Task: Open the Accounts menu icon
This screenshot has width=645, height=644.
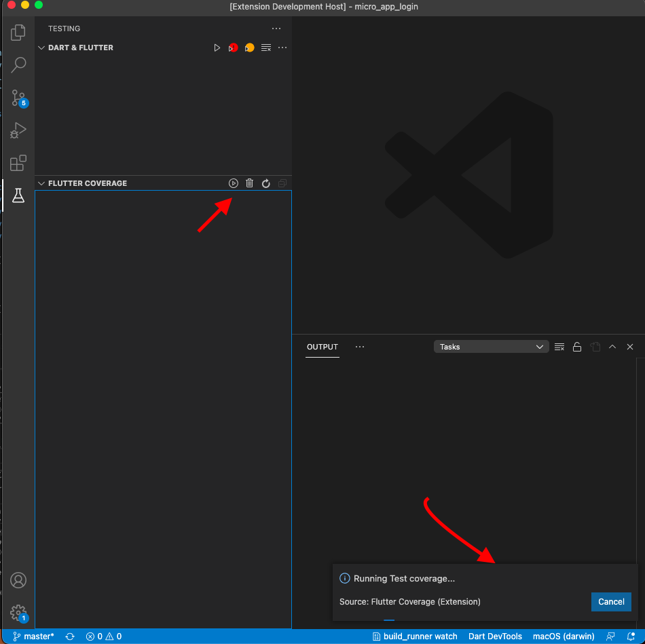Action: tap(18, 580)
